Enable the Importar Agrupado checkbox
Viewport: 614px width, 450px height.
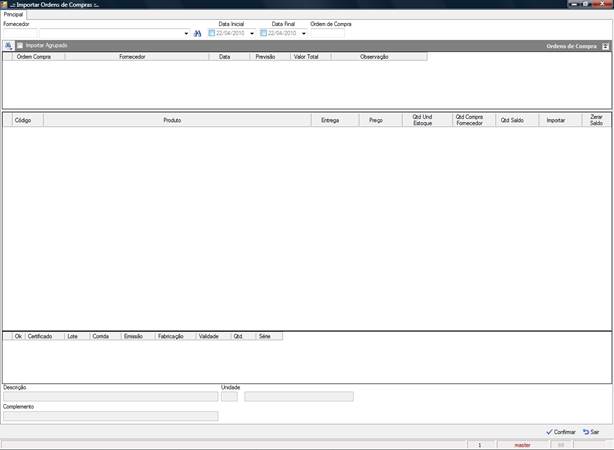[x=20, y=45]
